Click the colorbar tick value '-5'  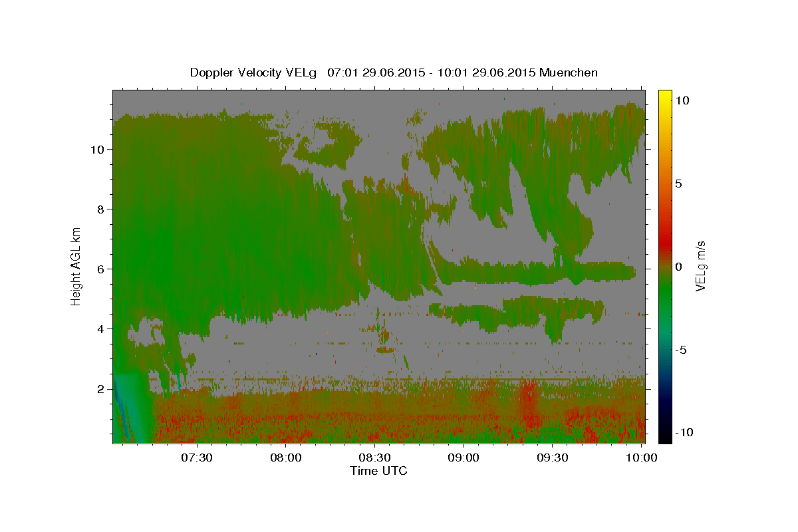(681, 350)
